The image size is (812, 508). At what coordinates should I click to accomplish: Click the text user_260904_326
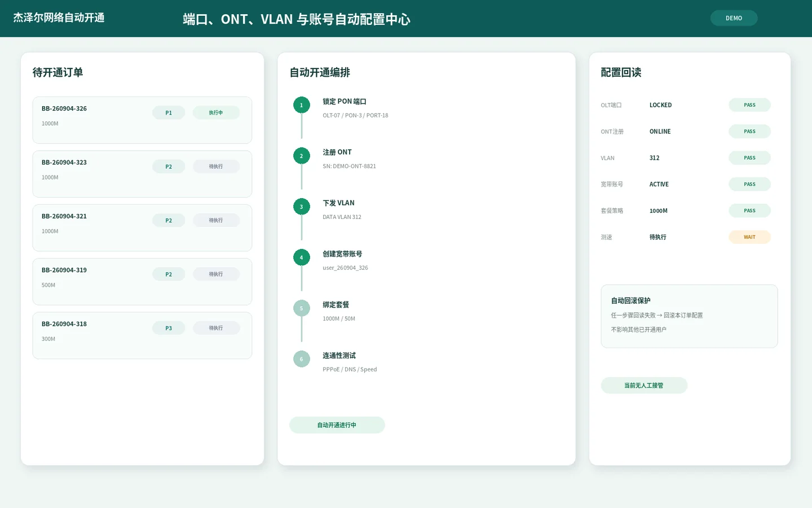click(345, 268)
